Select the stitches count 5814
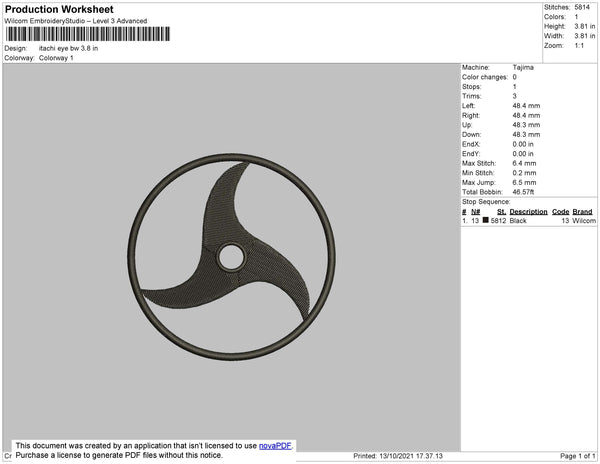Viewport: 600px width, 464px height. (582, 7)
